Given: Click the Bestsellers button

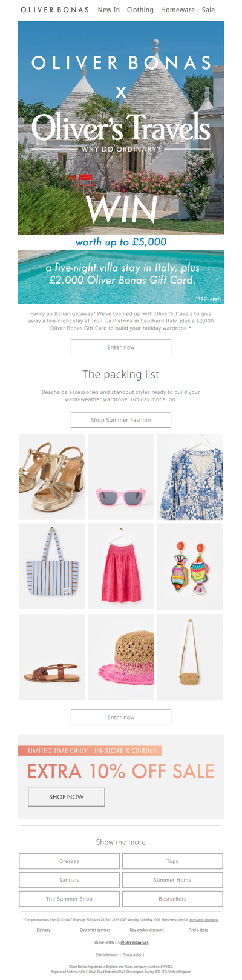Looking at the screenshot, I should point(172,899).
